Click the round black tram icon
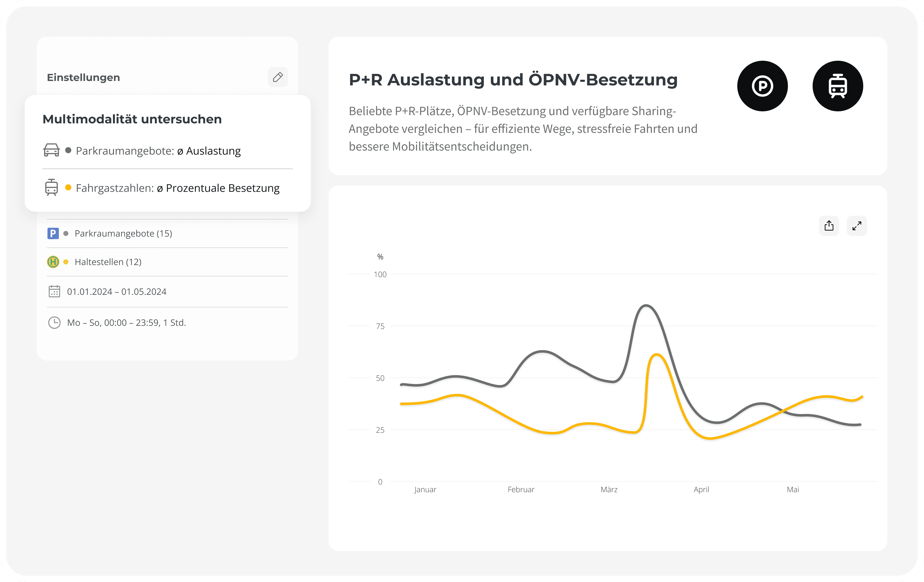 coord(837,86)
